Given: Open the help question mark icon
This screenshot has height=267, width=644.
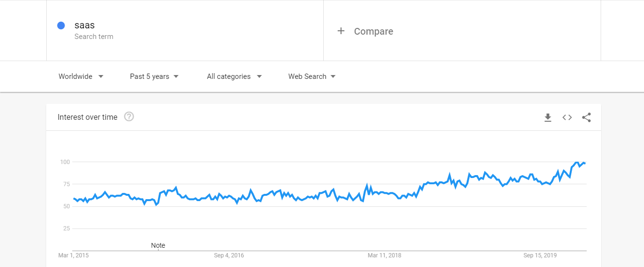Looking at the screenshot, I should [x=129, y=116].
